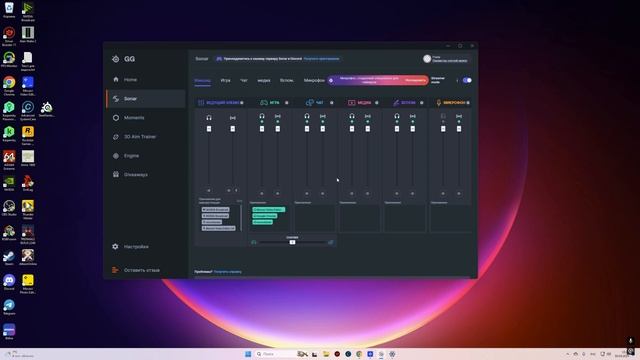Image resolution: width=640 pixels, height=360 pixels.
Task: Open File Explorer from taskbar
Action: coord(326,354)
